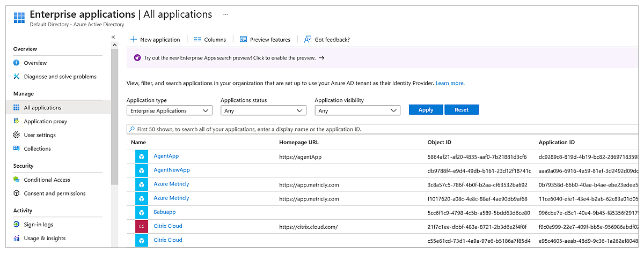Click object ID 5cc6f1c9-4798-4c5b-a589-5bdd63d6ce80
The image size is (644, 253).
point(479,213)
